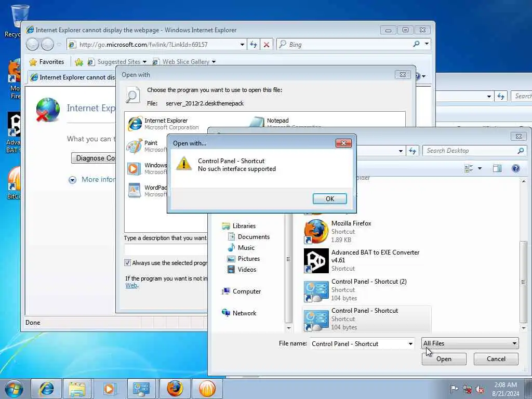Screen dimensions: 532x399
Task: Select Control Panel - Shortcut file
Action: [366, 319]
